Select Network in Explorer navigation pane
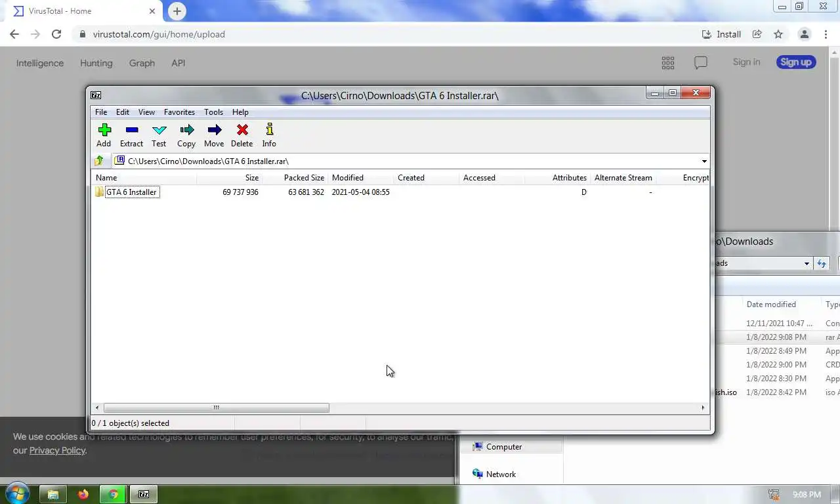Screen dimensions: 840x504 [x=501, y=474]
